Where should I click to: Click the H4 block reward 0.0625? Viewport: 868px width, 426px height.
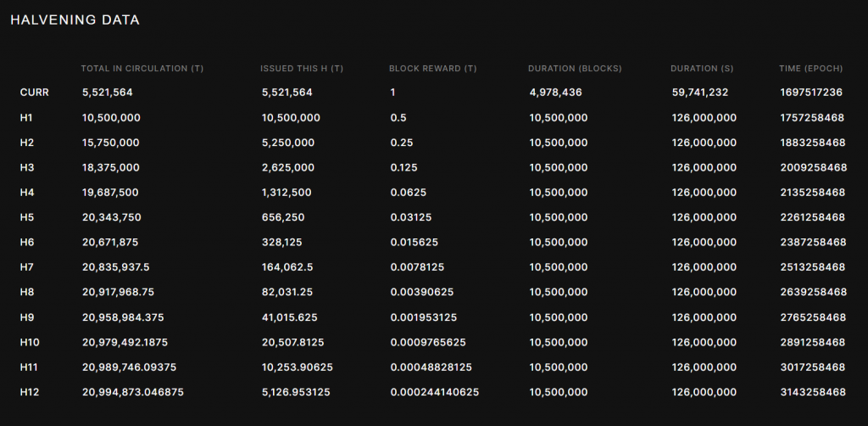409,193
